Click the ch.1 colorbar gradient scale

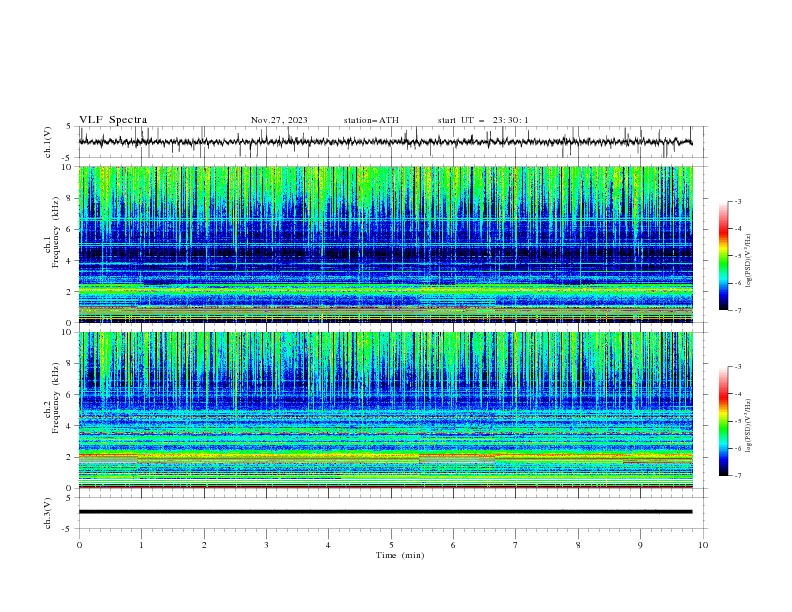click(724, 256)
